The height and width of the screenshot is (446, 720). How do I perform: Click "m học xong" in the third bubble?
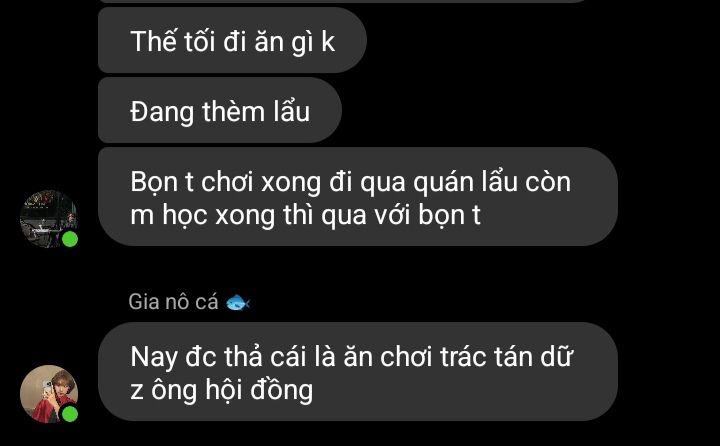(202, 215)
